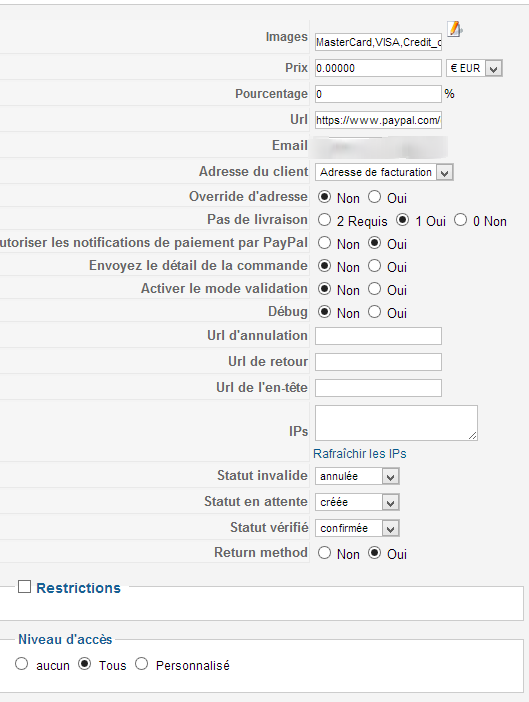Open the EUR currency dropdown
529x702 pixels.
[x=474, y=68]
